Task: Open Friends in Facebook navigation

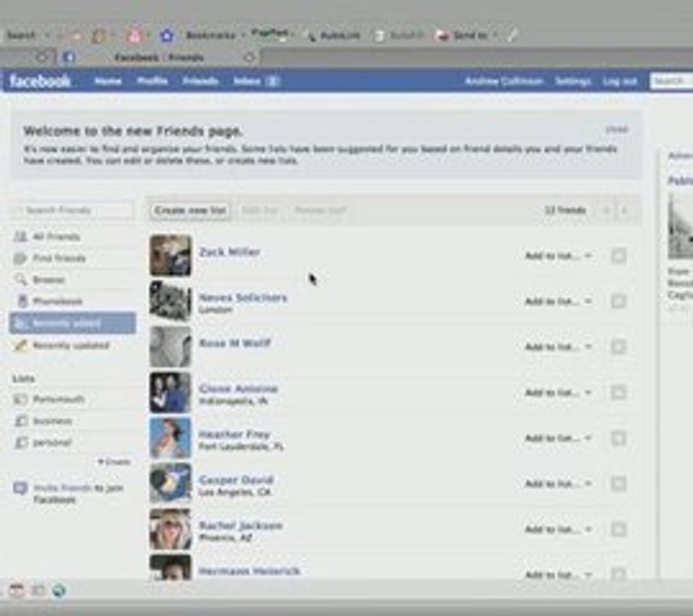Action: (x=201, y=81)
